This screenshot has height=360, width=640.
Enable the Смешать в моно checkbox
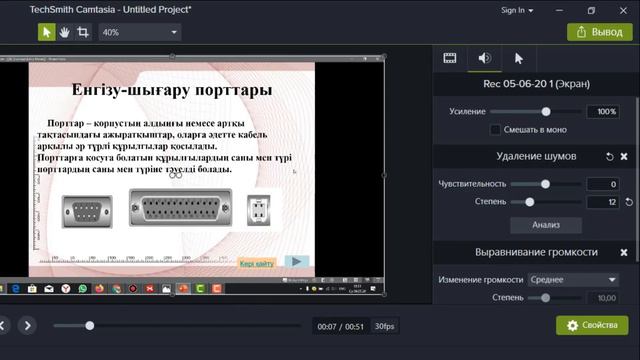point(495,130)
